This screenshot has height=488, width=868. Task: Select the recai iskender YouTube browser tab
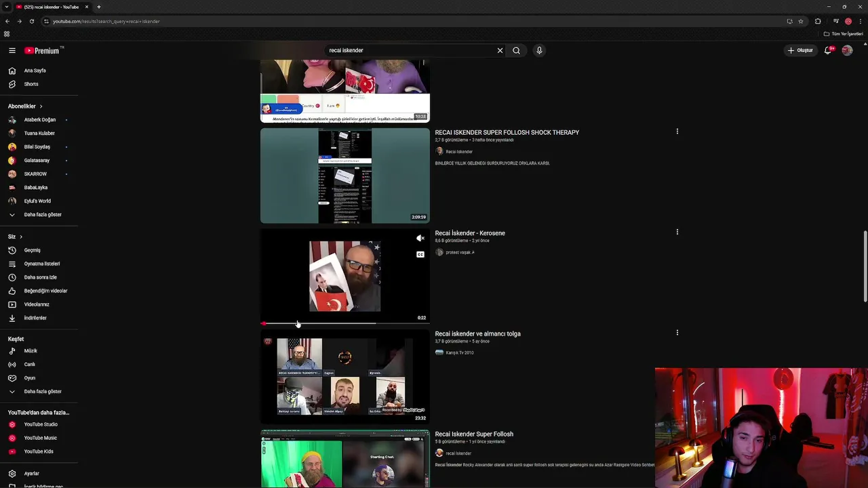coord(52,7)
